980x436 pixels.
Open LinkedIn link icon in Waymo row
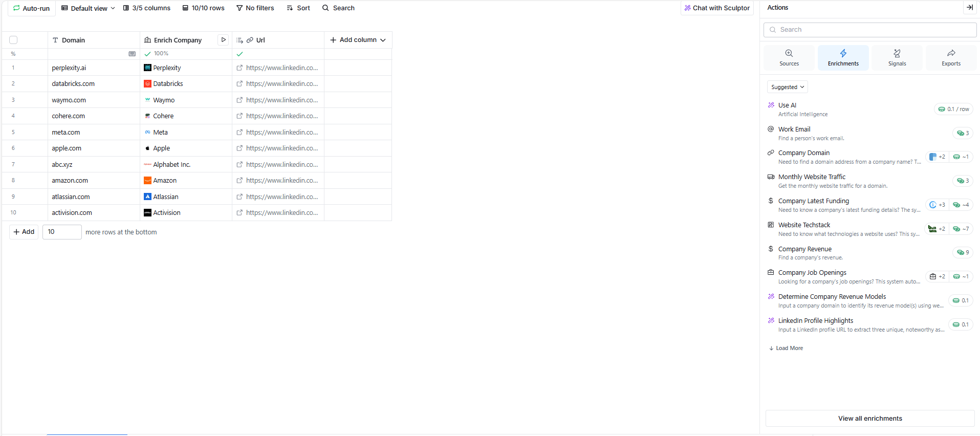(x=239, y=100)
